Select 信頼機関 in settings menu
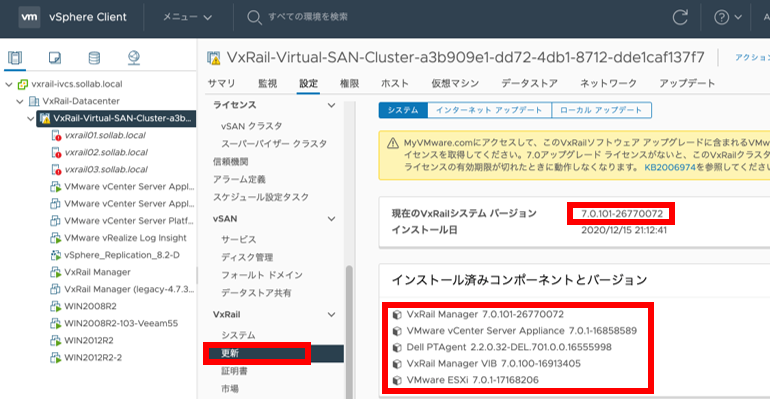Screen dimensions: 770x399 (230, 161)
